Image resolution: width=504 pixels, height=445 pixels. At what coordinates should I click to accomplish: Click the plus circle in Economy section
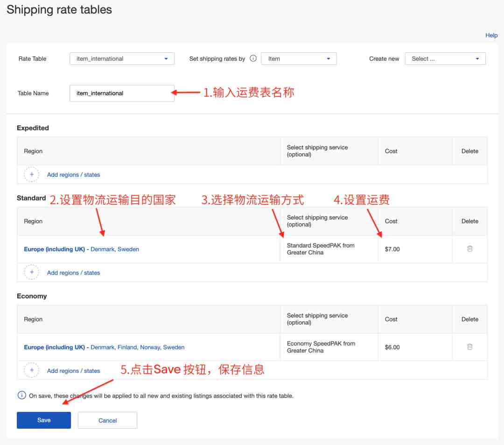click(32, 370)
